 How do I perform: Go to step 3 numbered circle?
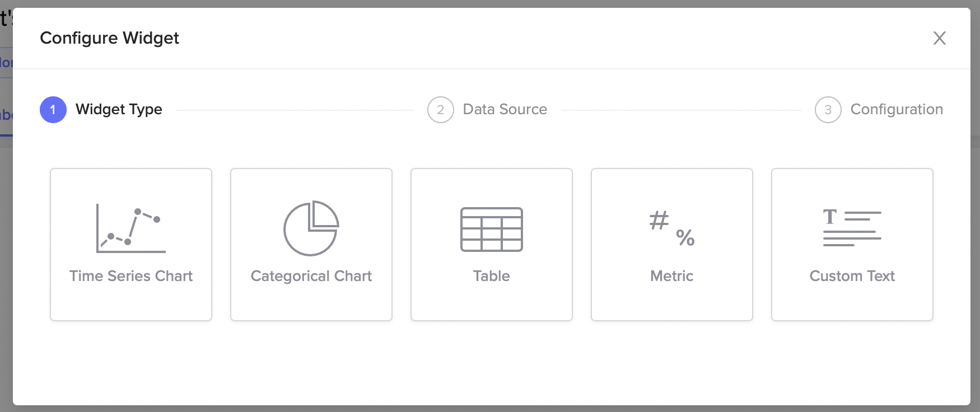click(x=828, y=110)
